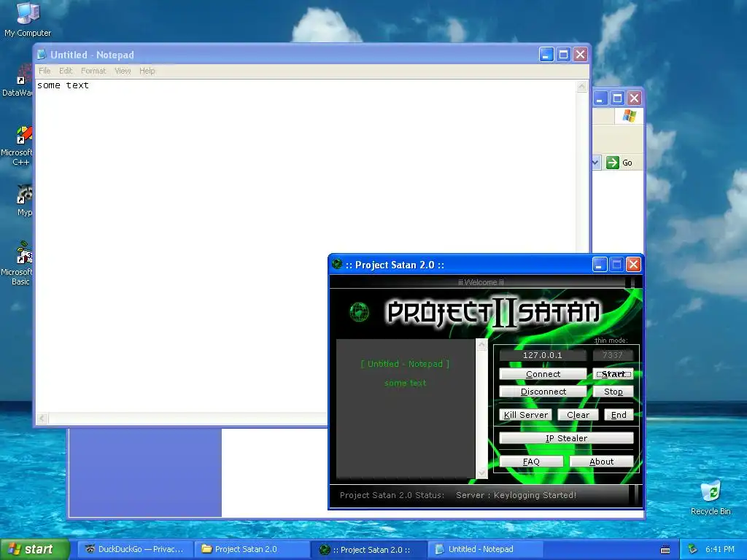
Task: Switch to DuckDuckGo taskbar window
Action: tap(135, 549)
